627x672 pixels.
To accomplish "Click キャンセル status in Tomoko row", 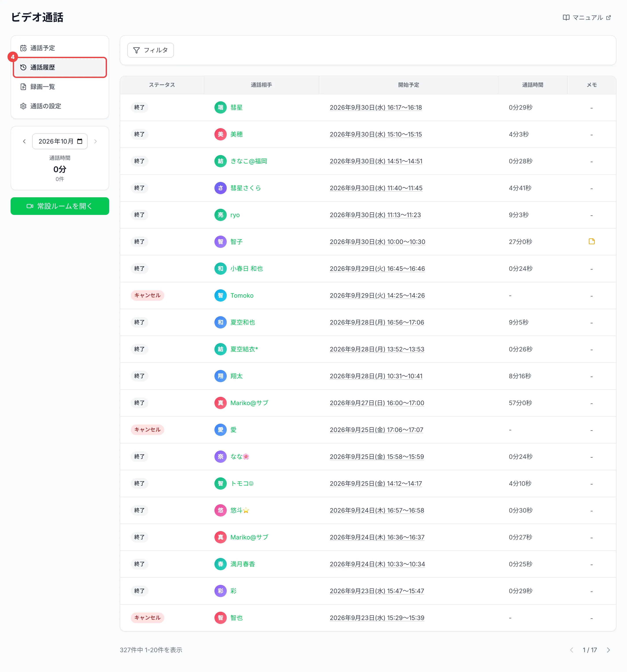I will (x=147, y=295).
